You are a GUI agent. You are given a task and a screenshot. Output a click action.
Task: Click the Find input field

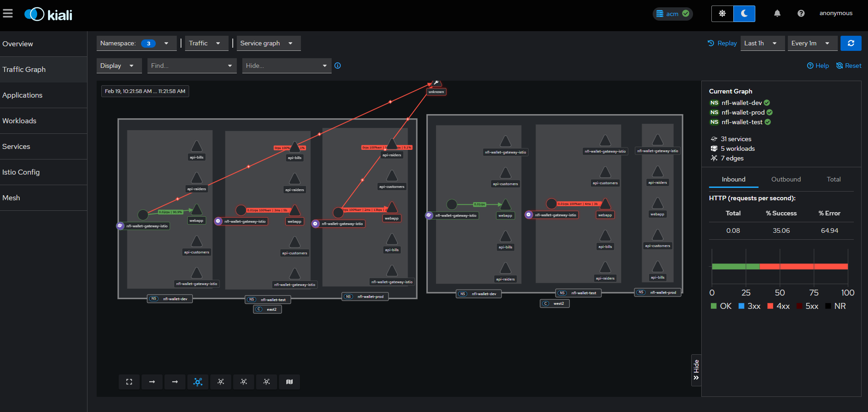[188, 66]
